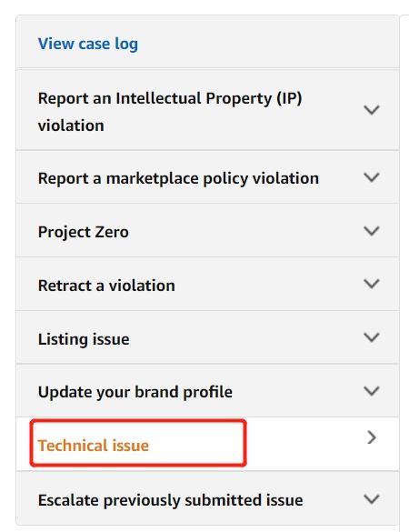Click the down chevron next to Project Zero
409x532 pixels.
click(x=372, y=231)
